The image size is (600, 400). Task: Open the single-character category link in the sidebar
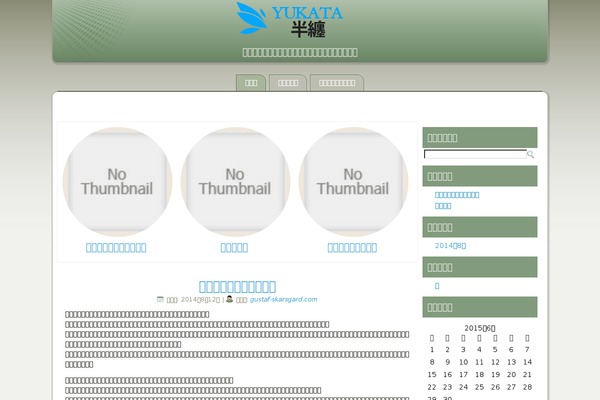coord(437,286)
